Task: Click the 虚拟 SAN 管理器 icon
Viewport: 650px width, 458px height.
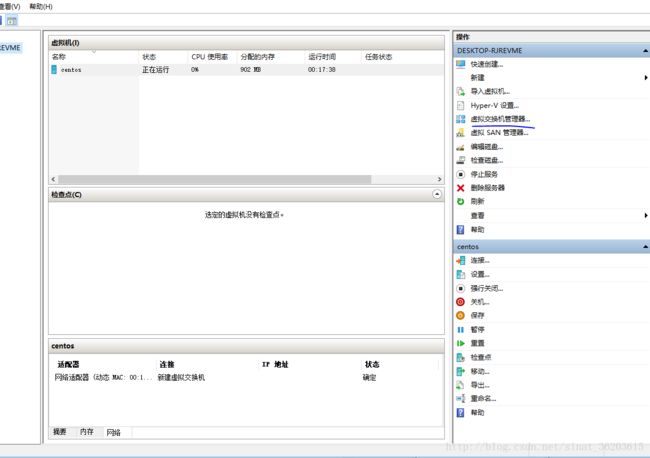Action: point(461,133)
